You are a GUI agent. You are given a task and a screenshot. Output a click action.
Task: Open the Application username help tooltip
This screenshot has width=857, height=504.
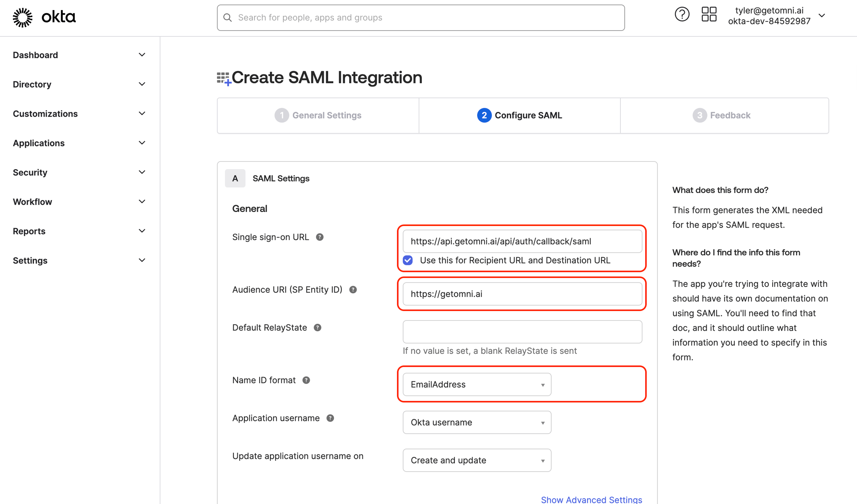(x=330, y=418)
